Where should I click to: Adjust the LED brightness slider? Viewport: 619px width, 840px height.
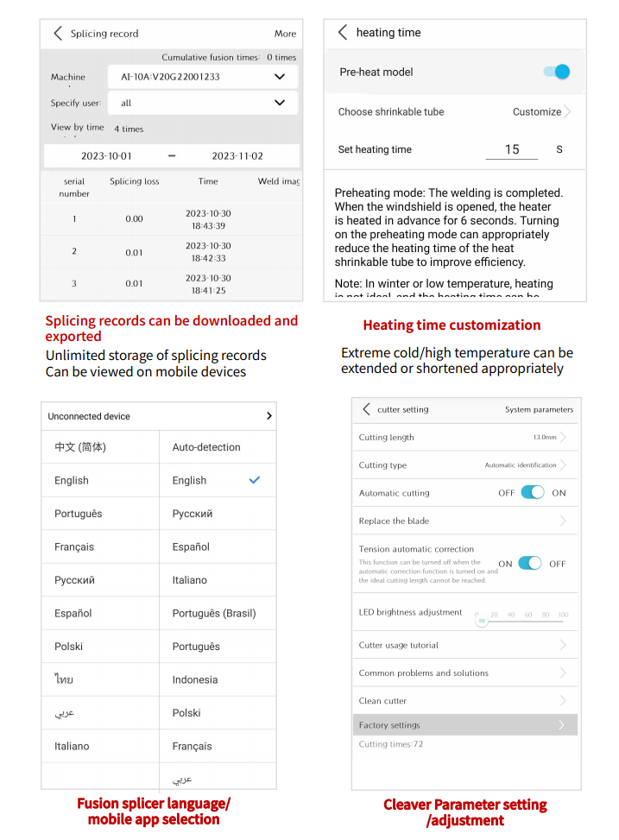[482, 621]
